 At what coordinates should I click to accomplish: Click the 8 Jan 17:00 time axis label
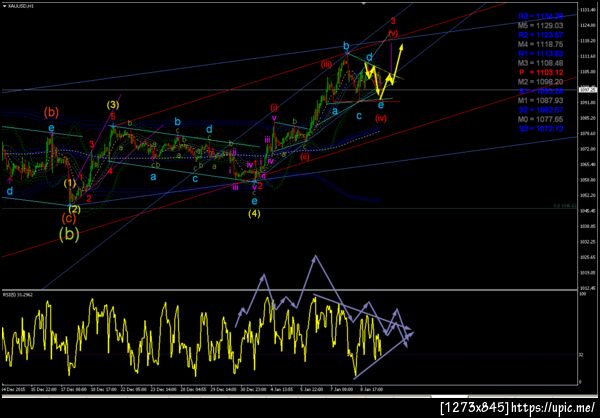tap(373, 389)
